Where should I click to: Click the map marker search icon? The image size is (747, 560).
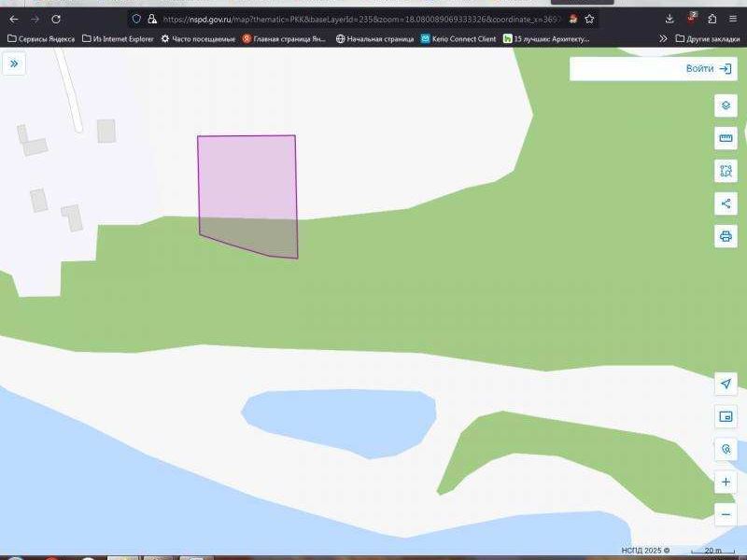pyautogui.click(x=726, y=449)
